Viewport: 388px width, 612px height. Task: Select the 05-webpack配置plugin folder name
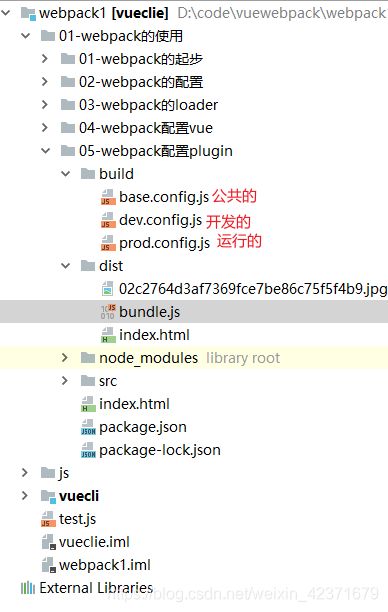[x=155, y=151]
